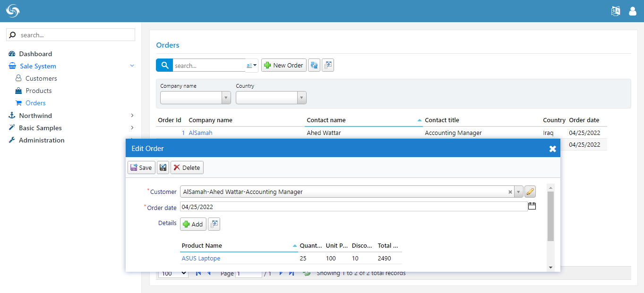Click the 'Iraq' country cell

point(549,133)
